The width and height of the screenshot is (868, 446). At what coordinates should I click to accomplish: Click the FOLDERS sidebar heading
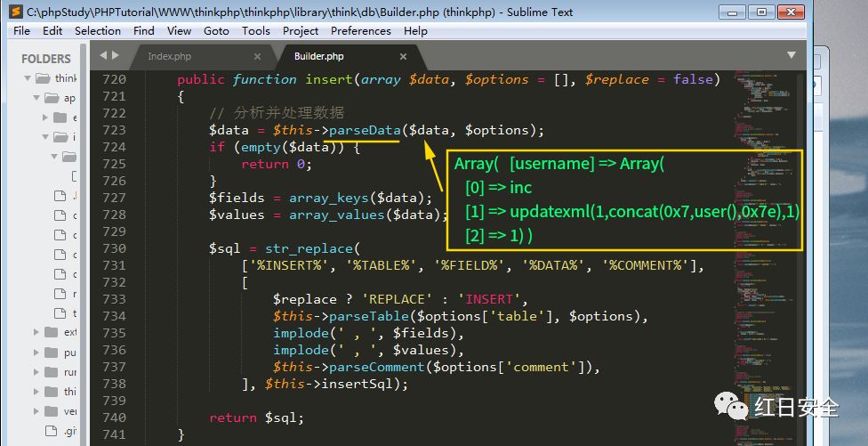46,59
